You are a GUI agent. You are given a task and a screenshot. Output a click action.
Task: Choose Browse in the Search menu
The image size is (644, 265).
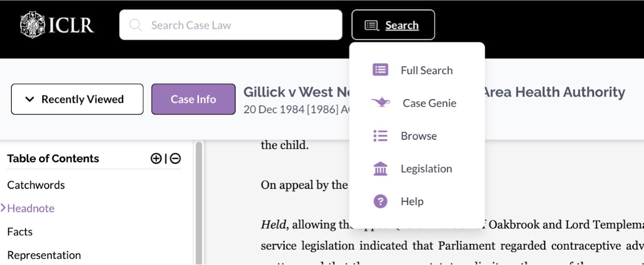coord(419,136)
